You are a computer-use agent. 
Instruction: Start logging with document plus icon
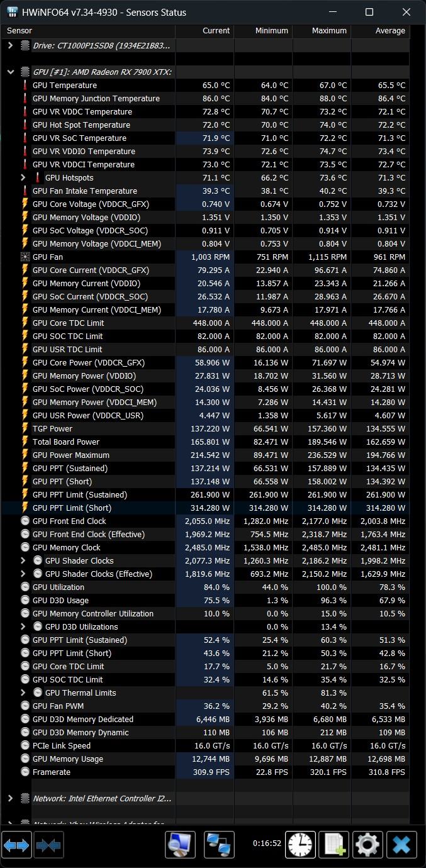click(x=334, y=845)
